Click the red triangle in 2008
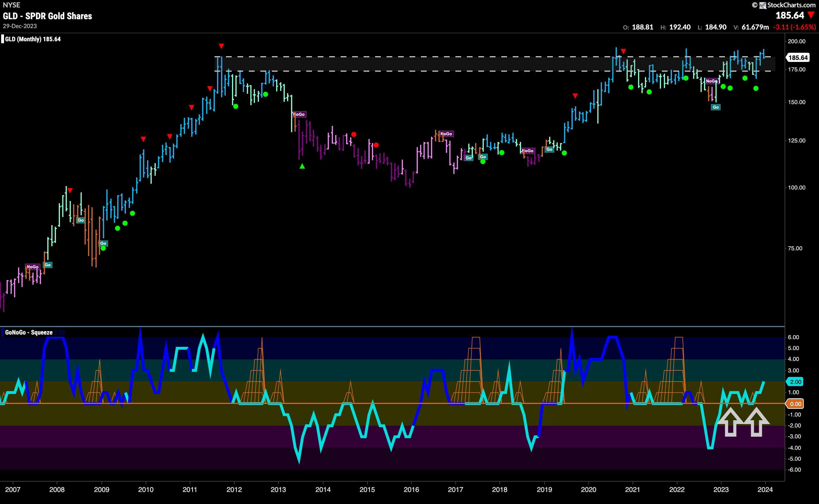The height and width of the screenshot is (504, 819). tap(70, 190)
